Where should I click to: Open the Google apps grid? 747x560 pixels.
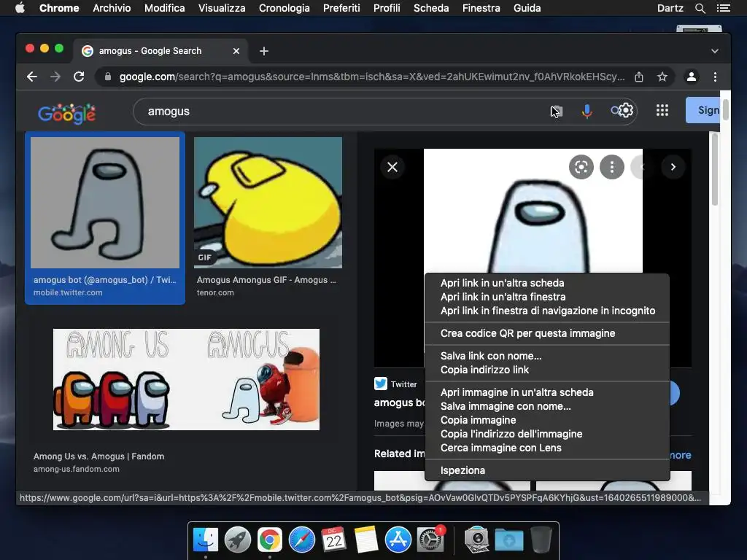(x=662, y=111)
